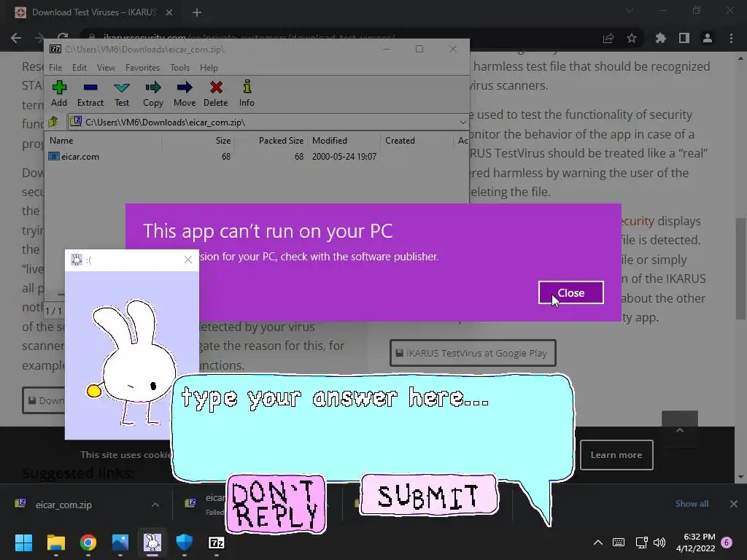Go back in Chrome
This screenshot has width=747, height=560.
tap(16, 38)
